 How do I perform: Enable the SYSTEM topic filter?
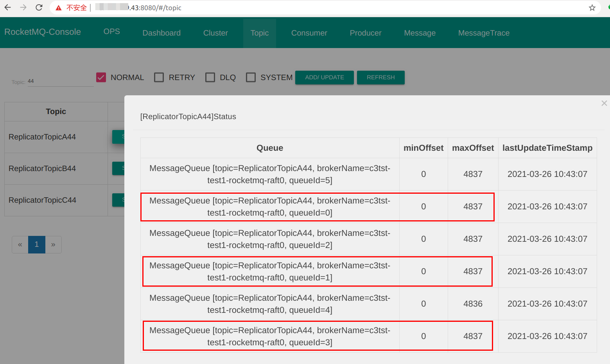(x=251, y=77)
